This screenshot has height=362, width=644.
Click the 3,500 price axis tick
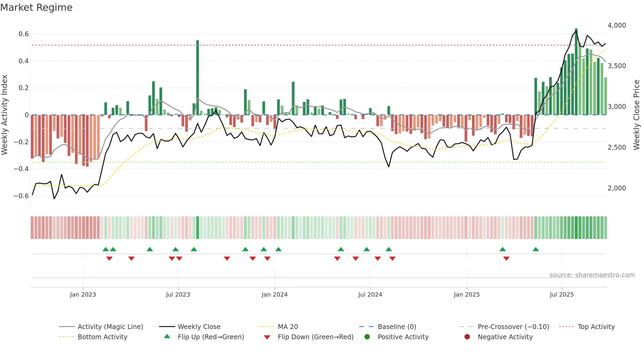pyautogui.click(x=617, y=66)
